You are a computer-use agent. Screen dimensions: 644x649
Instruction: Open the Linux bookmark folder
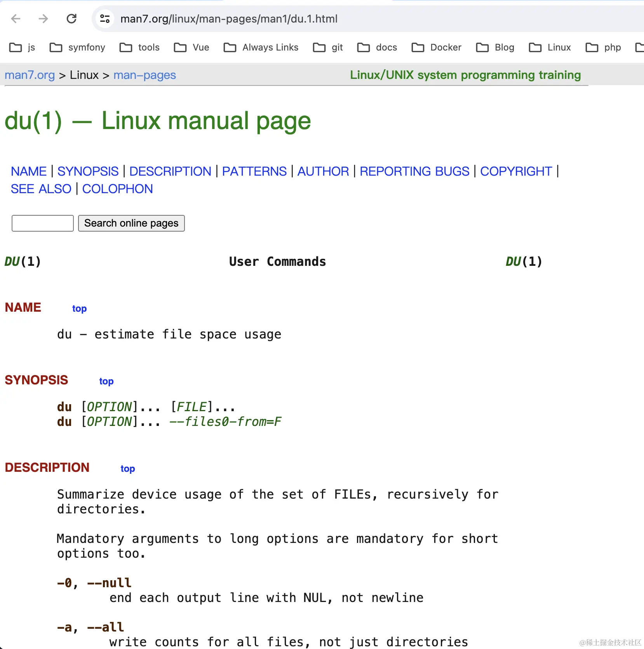(x=550, y=47)
